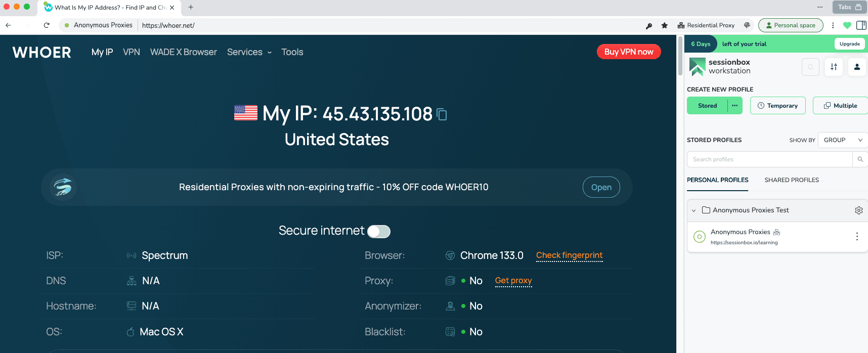Click the 6 Days trial label
This screenshot has height=353, width=868.
pyautogui.click(x=701, y=44)
